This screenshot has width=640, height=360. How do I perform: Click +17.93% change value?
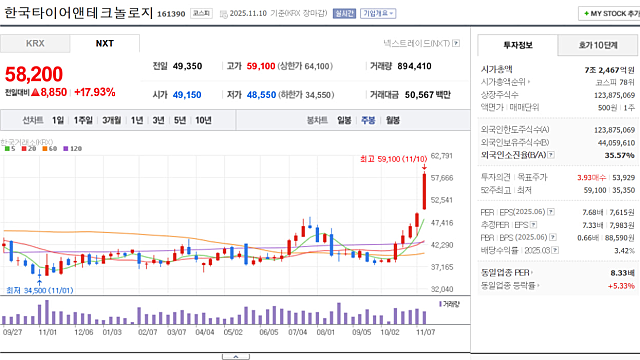tap(95, 92)
